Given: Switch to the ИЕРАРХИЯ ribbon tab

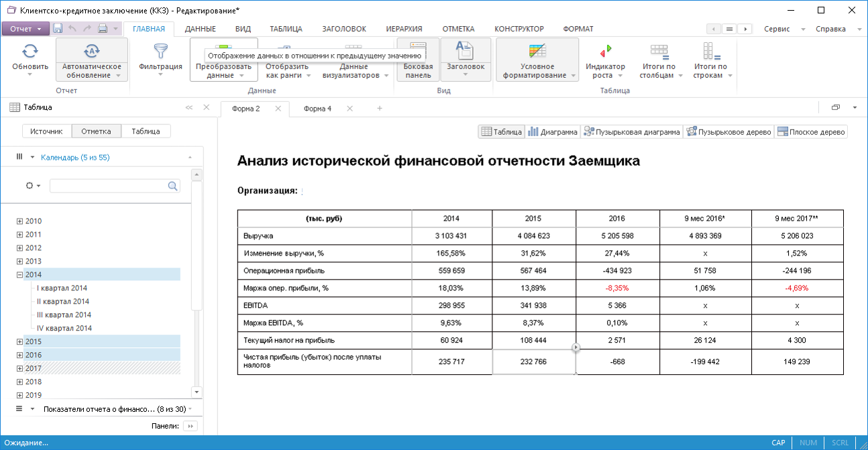Looking at the screenshot, I should click(x=404, y=29).
